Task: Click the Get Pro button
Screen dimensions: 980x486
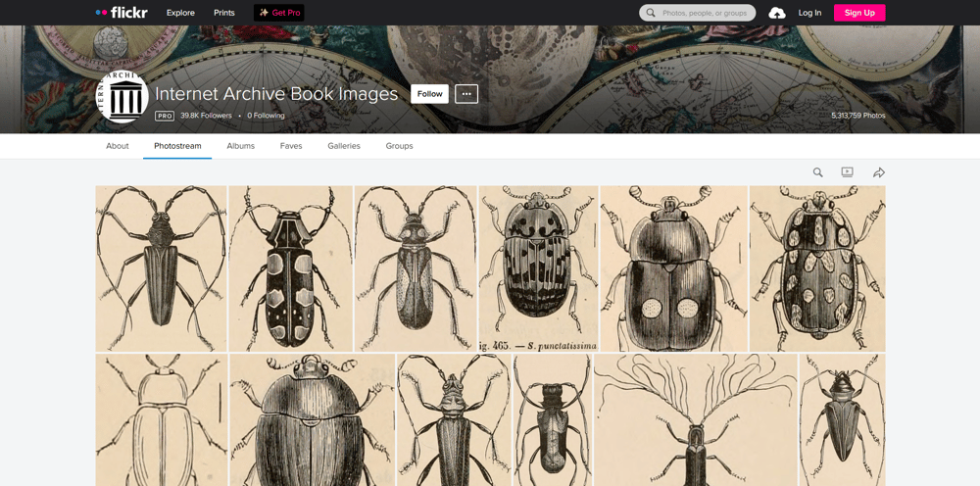Action: click(x=278, y=13)
